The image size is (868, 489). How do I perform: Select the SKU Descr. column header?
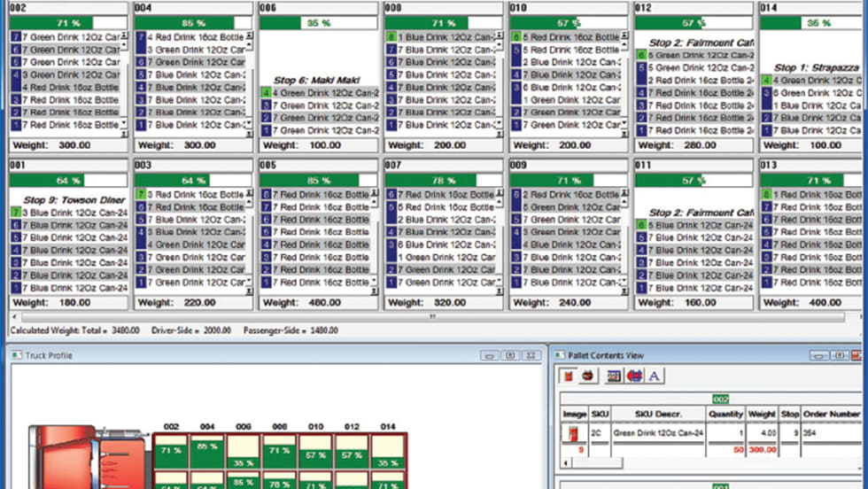[x=655, y=413]
